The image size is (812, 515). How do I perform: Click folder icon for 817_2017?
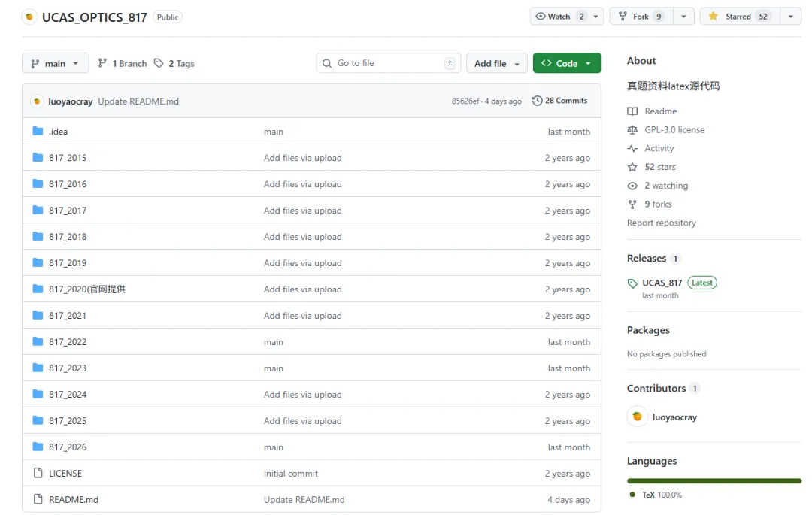(38, 210)
